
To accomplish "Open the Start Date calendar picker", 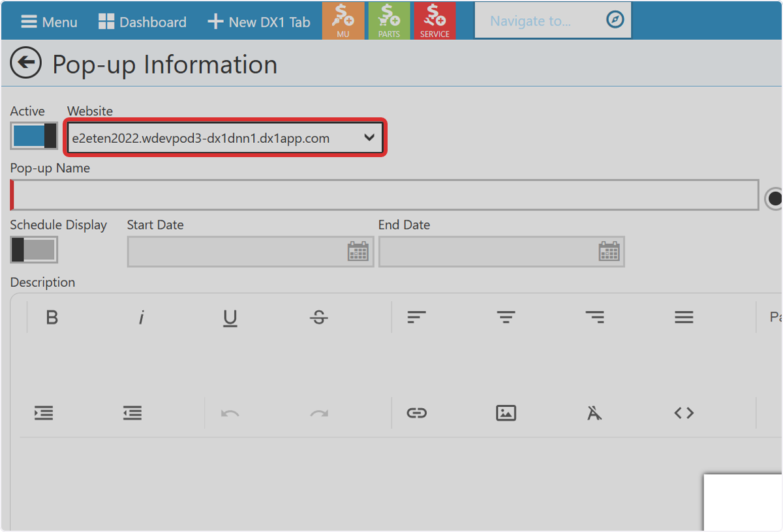I will pyautogui.click(x=358, y=252).
